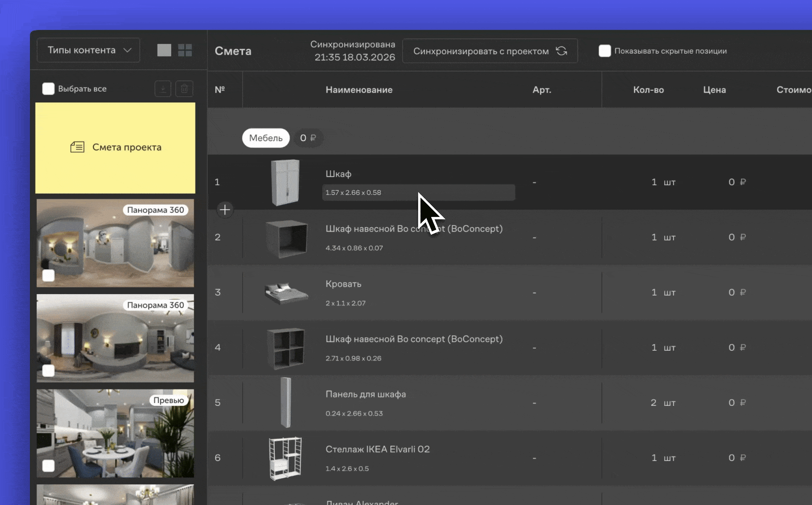812x505 pixels.
Task: Click the download icon in sidebar
Action: 163,89
